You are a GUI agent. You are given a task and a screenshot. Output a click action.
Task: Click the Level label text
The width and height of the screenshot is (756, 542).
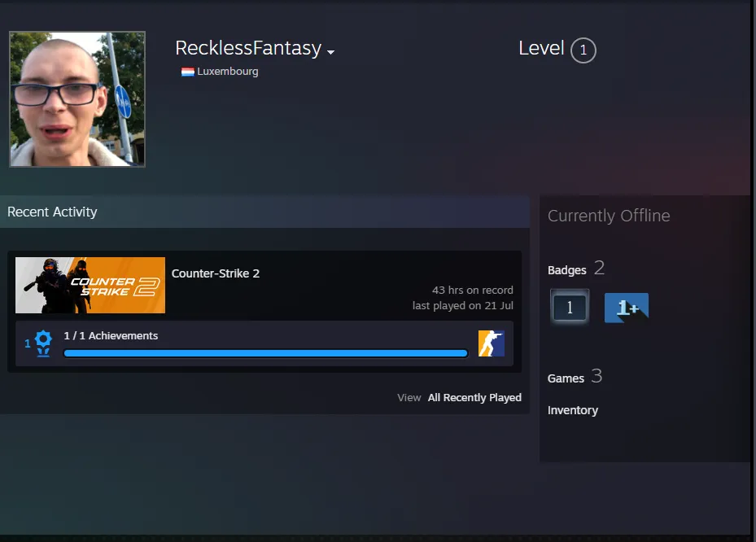[x=541, y=48]
